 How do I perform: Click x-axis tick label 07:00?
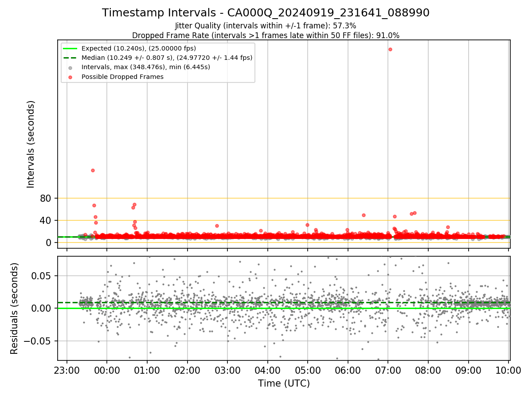tap(388, 371)
